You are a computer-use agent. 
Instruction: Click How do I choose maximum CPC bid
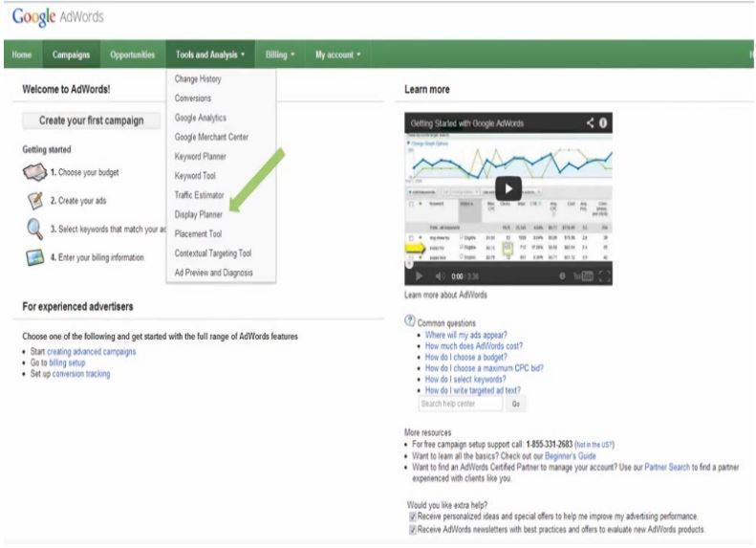(x=484, y=368)
